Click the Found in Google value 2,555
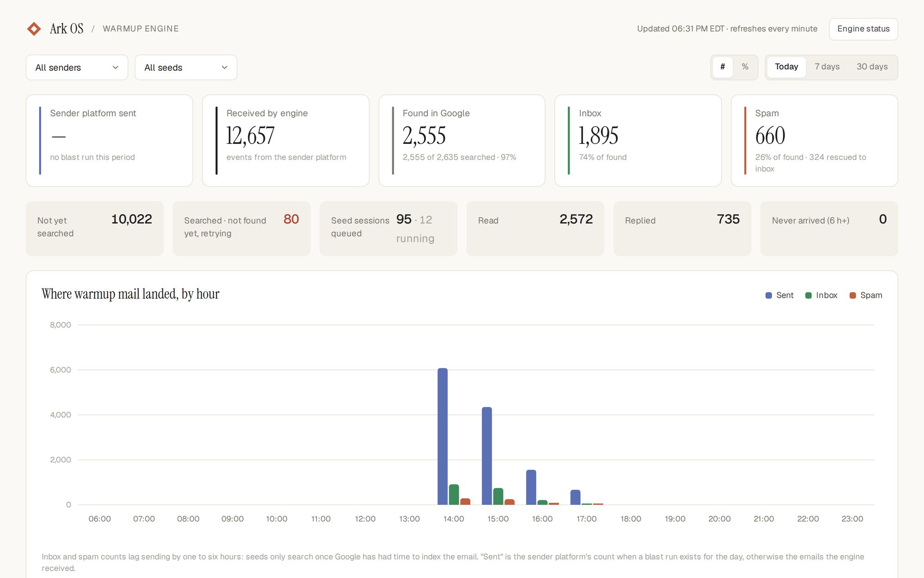Screen dimensions: 924x578 (x=424, y=136)
